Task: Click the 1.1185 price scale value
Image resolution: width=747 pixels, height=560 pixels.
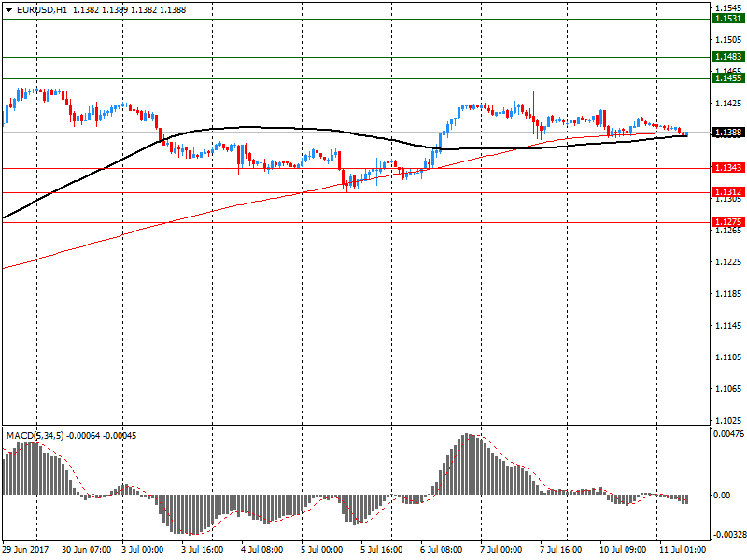Action: point(729,293)
